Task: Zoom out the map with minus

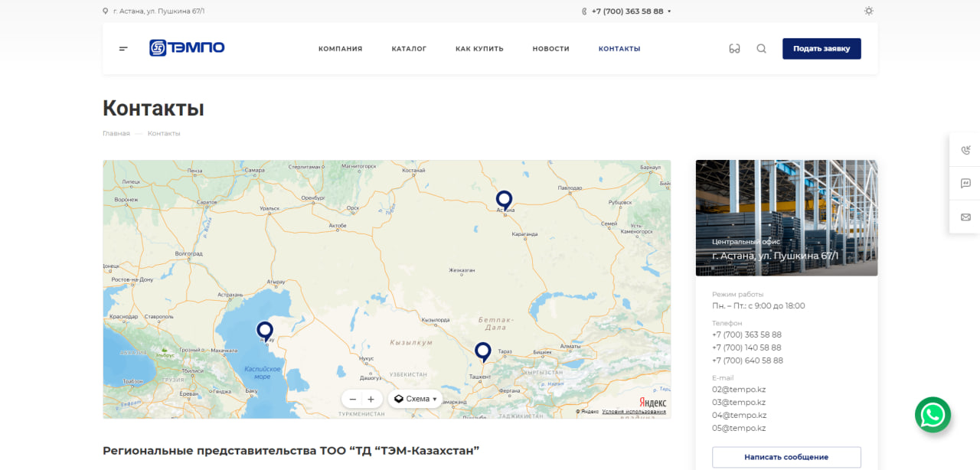Action: [352, 399]
